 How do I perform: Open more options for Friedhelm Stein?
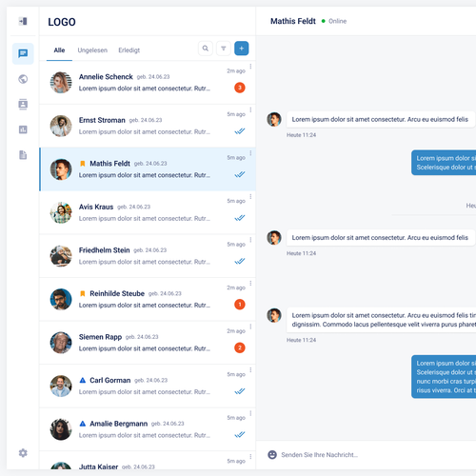250,240
